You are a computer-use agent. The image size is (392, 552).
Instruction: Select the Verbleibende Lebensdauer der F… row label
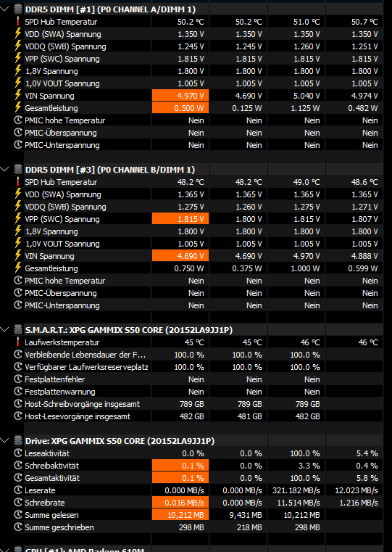(x=85, y=355)
